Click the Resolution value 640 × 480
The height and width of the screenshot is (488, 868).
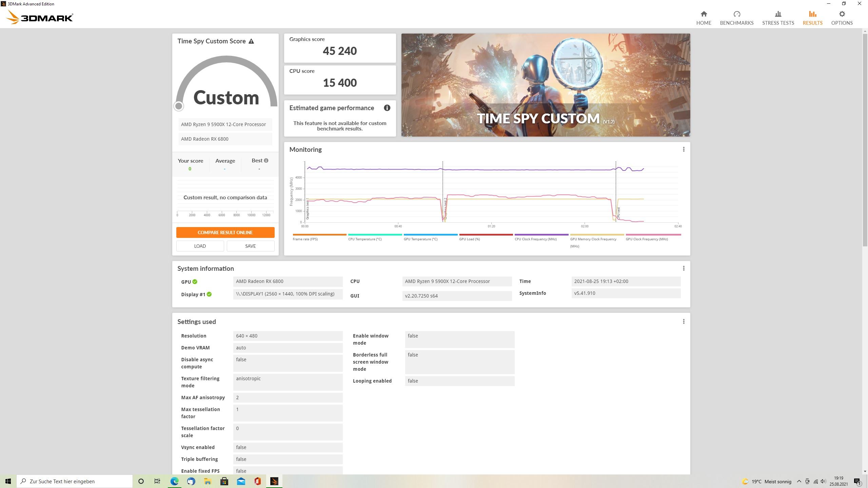click(288, 336)
